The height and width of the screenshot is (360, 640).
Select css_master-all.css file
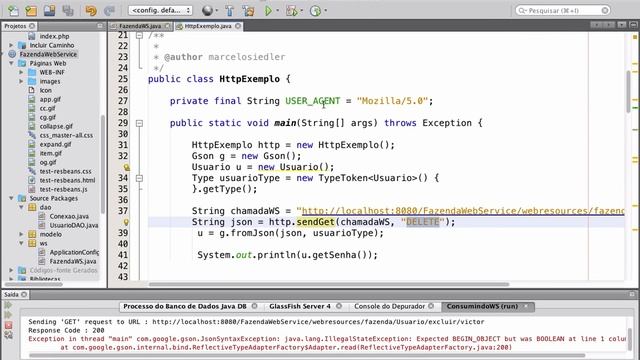click(x=66, y=135)
